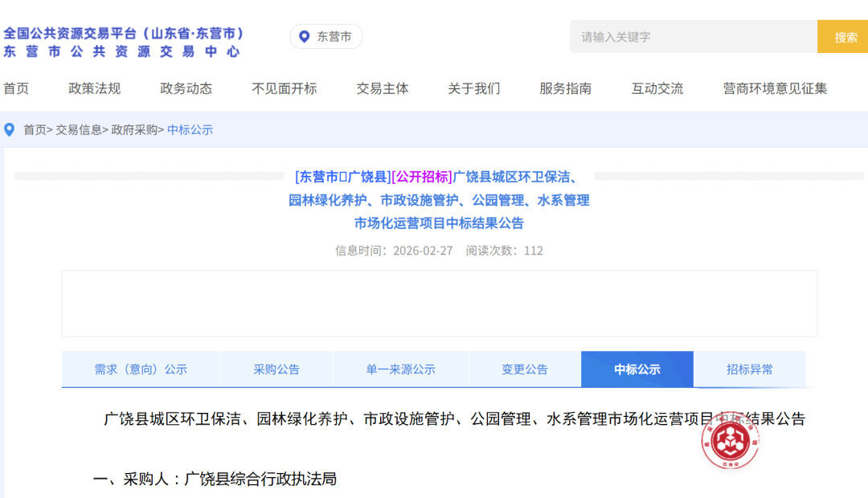Click the site logo 全国公共资源交易平台

124,42
